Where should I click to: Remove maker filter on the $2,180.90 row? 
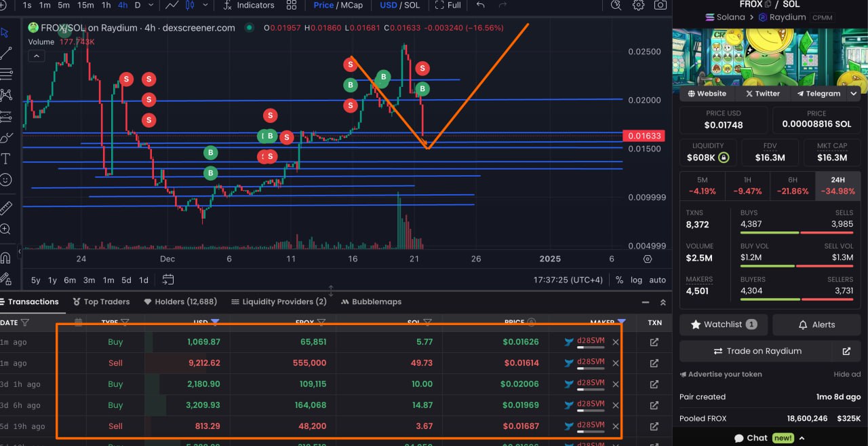click(x=616, y=384)
